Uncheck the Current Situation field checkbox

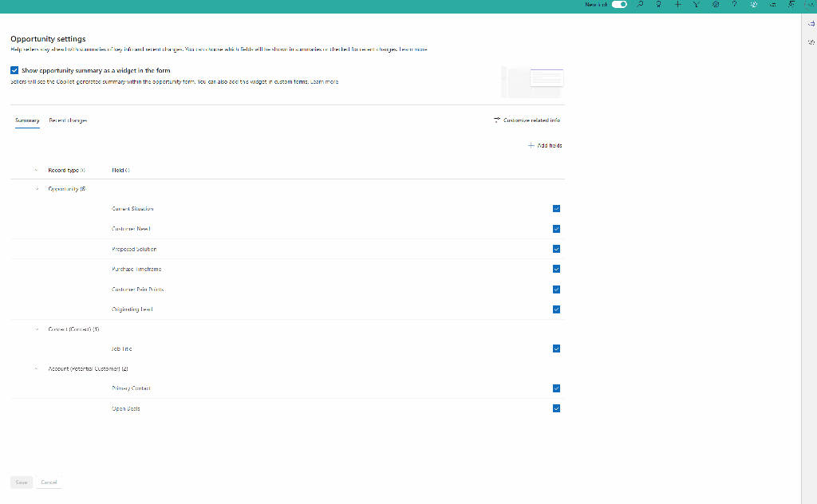(x=556, y=209)
